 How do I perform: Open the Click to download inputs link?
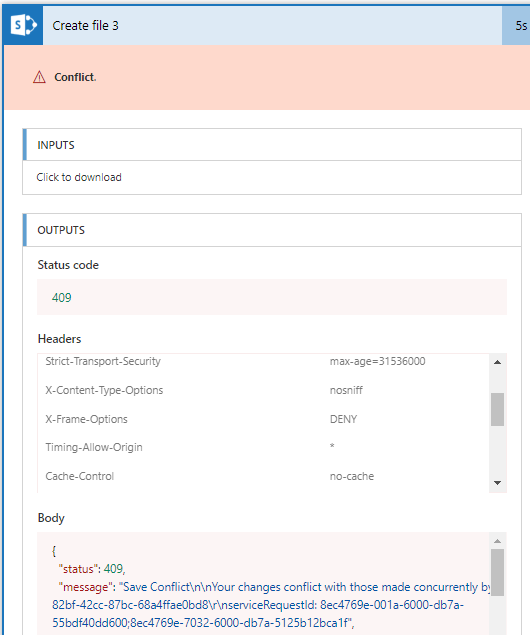tap(79, 177)
